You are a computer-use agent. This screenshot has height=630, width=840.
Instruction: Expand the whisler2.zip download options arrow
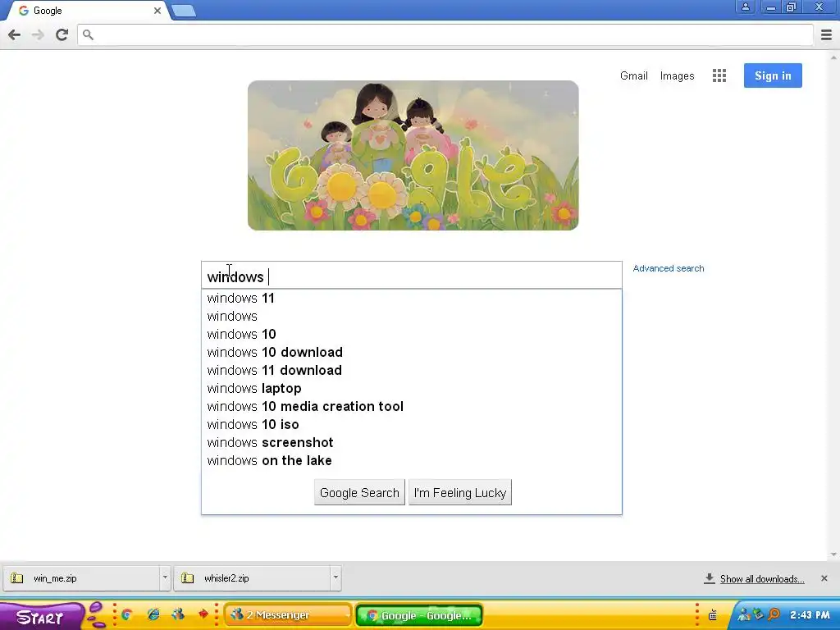pos(336,578)
